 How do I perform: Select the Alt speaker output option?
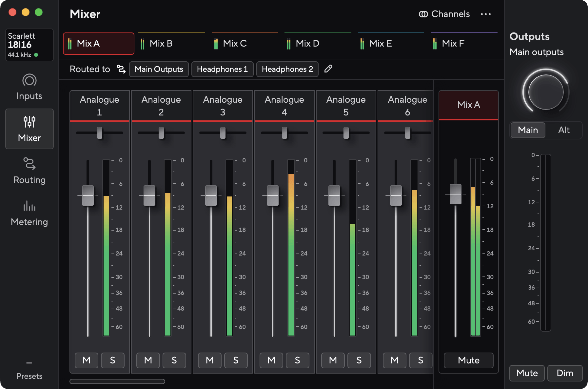564,130
